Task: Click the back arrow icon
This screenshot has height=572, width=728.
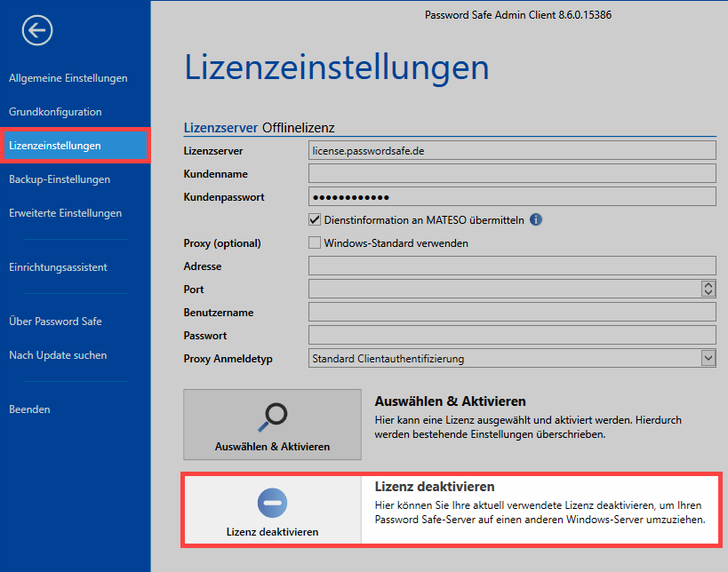Action: pos(37,30)
